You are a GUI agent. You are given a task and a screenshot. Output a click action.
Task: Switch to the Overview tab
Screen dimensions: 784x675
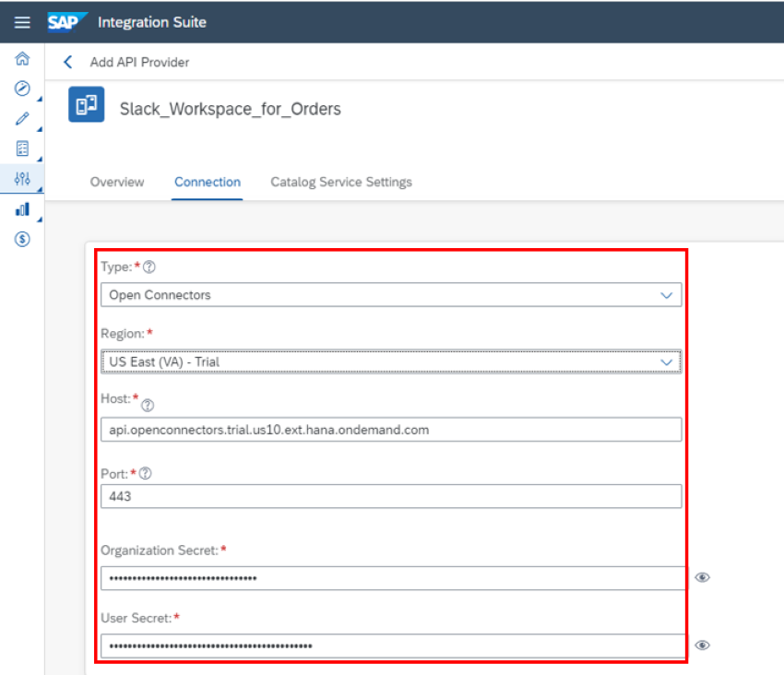[117, 182]
